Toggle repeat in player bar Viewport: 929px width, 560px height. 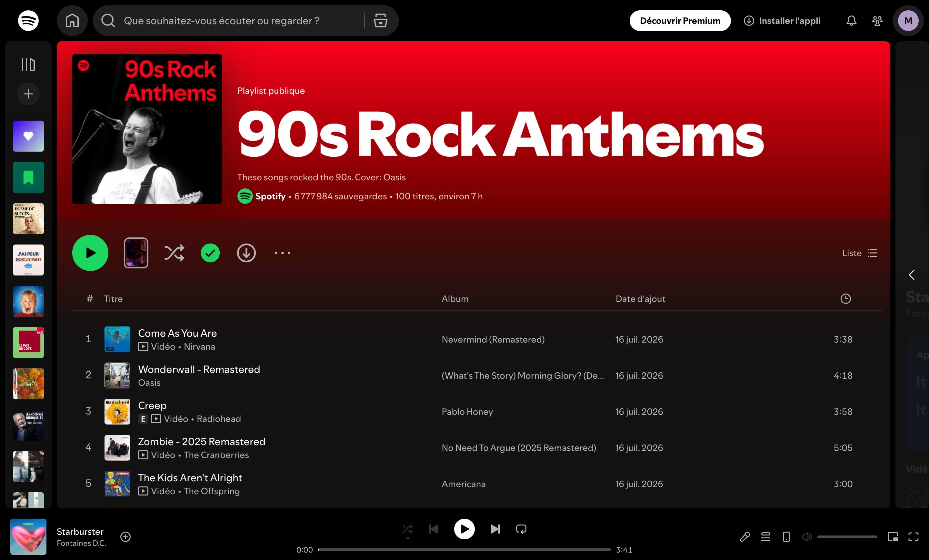[521, 529]
